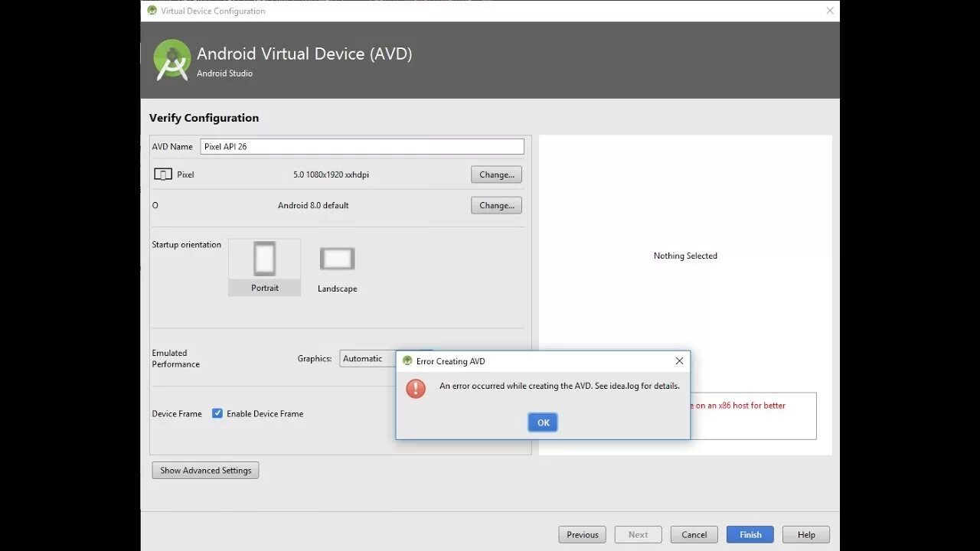Viewport: 980px width, 551px height.
Task: Click the red error icon in dialog
Action: pyautogui.click(x=416, y=388)
